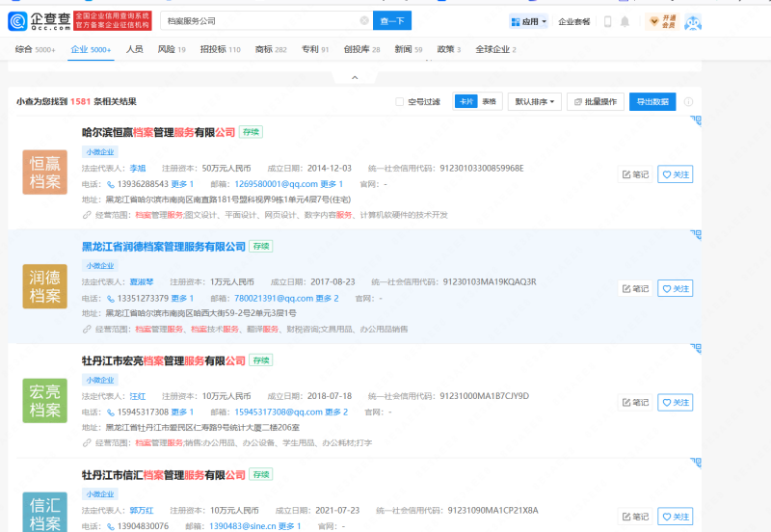
Task: Open 黑龙江省润德档案管理服务有限公司 company link
Action: [x=164, y=247]
